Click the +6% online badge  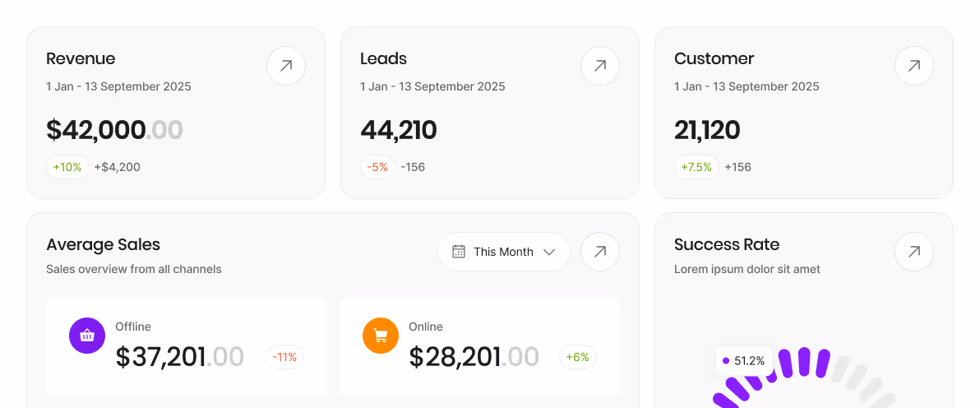(577, 357)
